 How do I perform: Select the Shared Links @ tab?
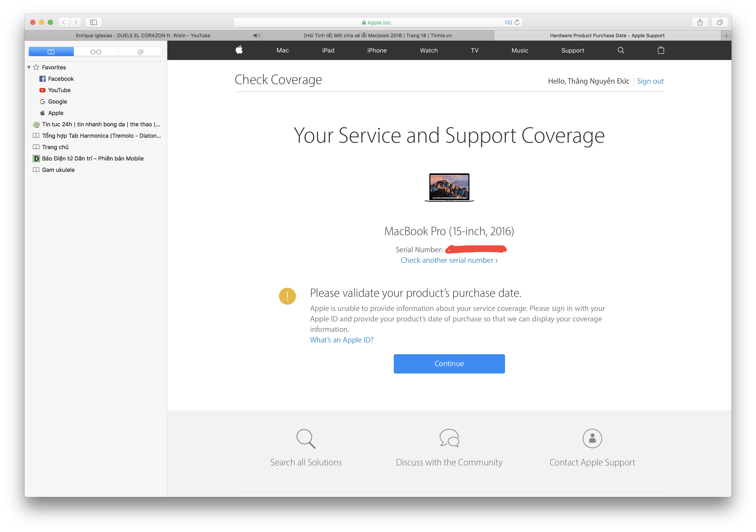(x=141, y=52)
